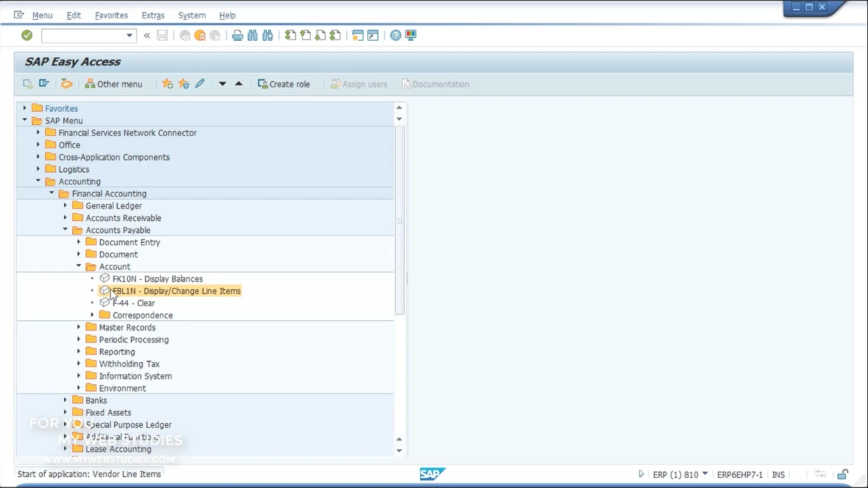Click the Find binoculars icon
The image size is (868, 488).
point(253,36)
